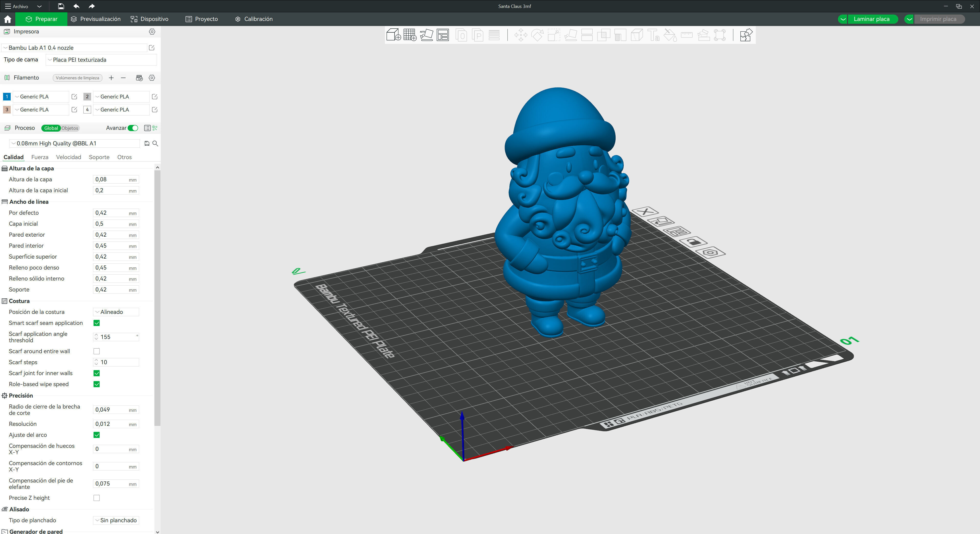The width and height of the screenshot is (980, 534).
Task: Toggle Role-based wipe speed checkbox
Action: [x=97, y=384]
